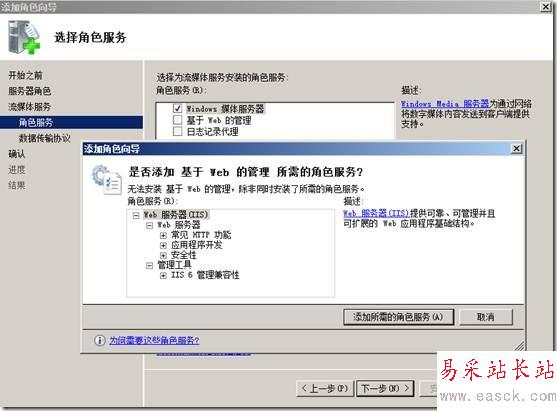Expand the IIS 6 管理兼容性 node
Screen dimensions: 557x411
163,275
